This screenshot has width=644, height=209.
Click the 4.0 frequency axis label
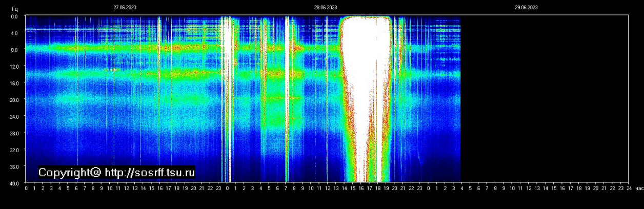click(14, 33)
